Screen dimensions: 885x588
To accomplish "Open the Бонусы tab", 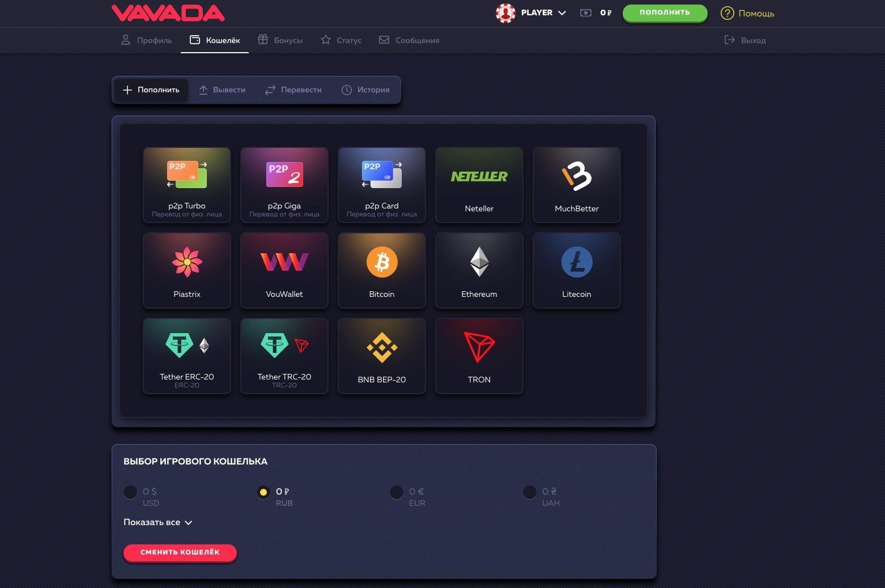I will coord(280,40).
